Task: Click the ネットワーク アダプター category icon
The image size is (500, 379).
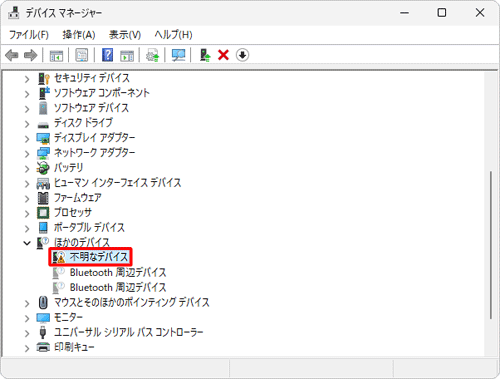Action: click(x=43, y=153)
